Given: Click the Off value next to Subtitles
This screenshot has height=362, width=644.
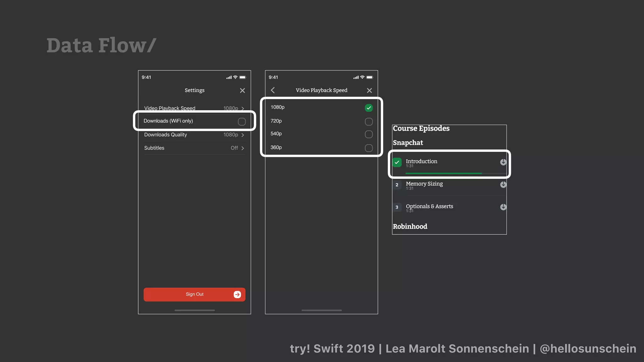Looking at the screenshot, I should [234, 148].
